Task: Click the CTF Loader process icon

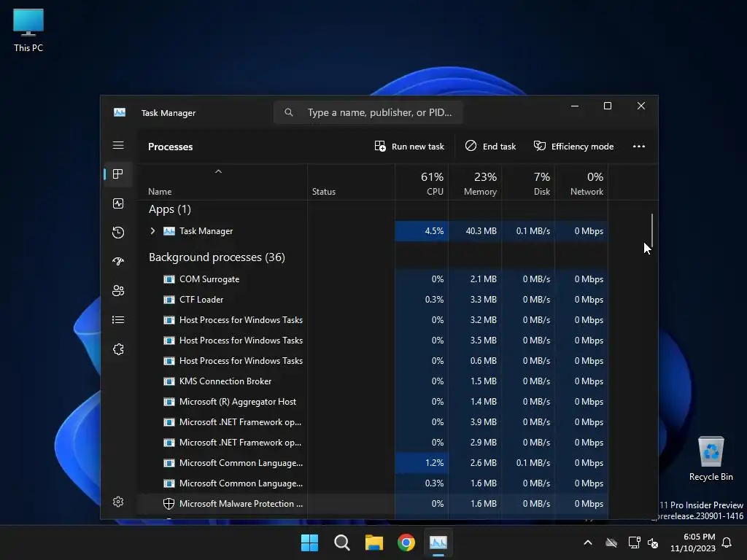Action: [x=169, y=300]
